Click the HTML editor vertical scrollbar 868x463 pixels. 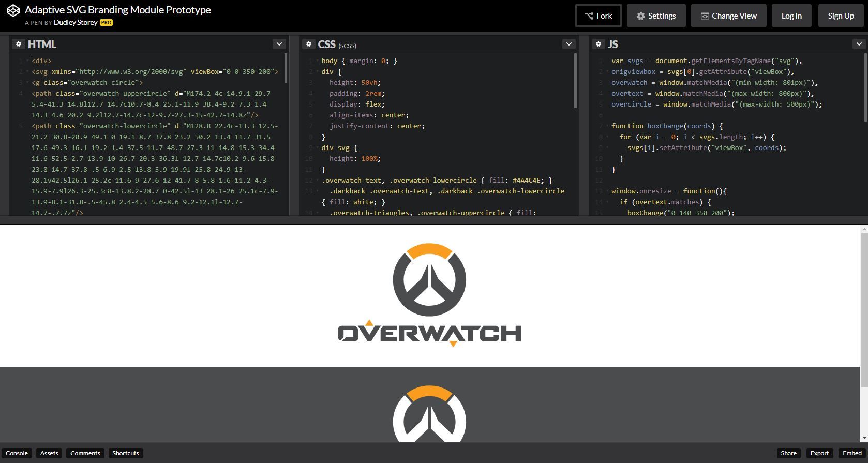coord(286,67)
